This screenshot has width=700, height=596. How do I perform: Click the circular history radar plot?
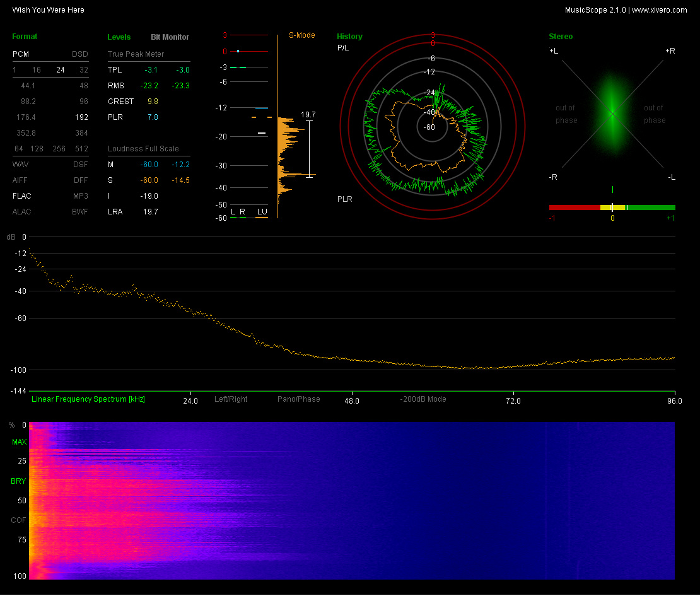432,126
